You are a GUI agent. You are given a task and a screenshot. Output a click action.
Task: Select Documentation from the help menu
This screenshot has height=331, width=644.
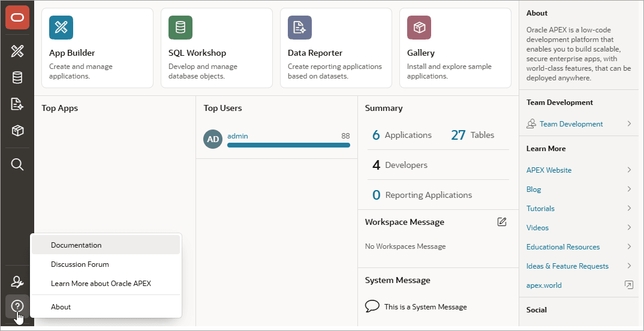tap(106, 245)
